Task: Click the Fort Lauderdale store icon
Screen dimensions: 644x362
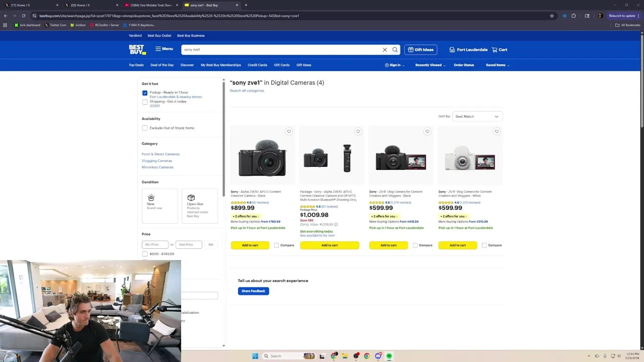Action: pos(452,50)
